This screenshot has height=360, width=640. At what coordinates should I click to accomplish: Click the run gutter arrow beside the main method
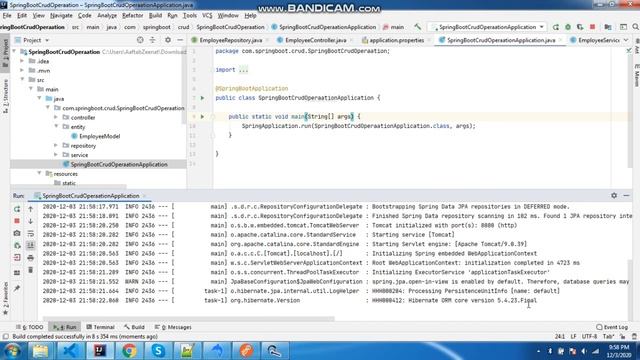point(202,117)
